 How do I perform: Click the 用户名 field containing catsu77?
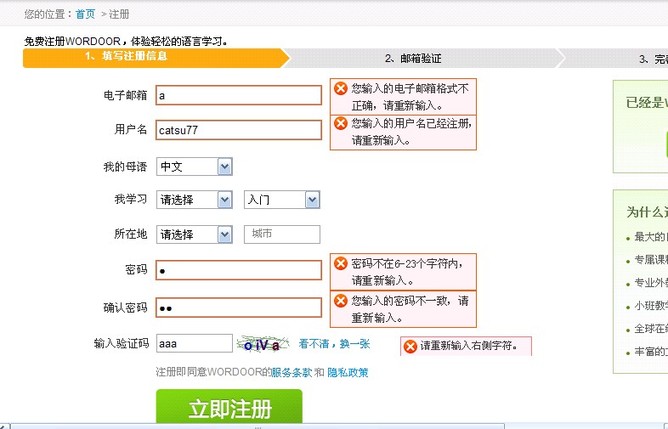(239, 130)
